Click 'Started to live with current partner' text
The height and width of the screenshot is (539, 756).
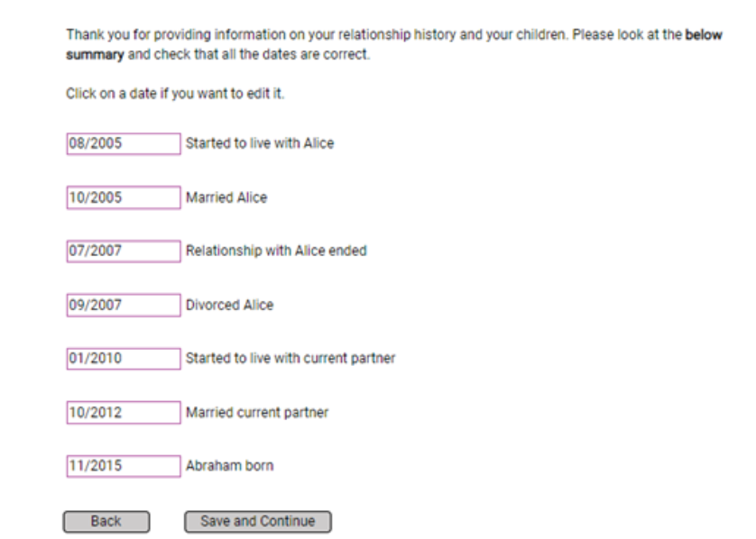[290, 358]
